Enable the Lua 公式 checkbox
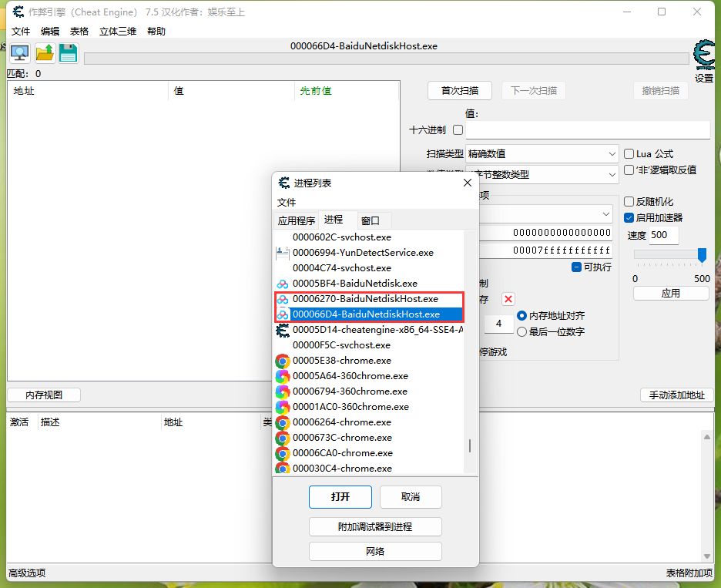 pyautogui.click(x=629, y=153)
